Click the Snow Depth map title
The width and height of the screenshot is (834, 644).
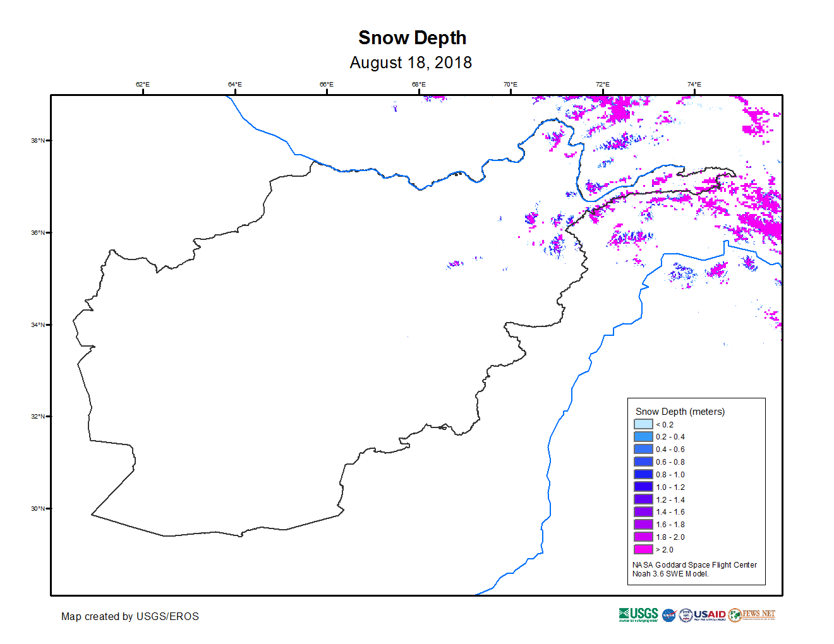[412, 38]
